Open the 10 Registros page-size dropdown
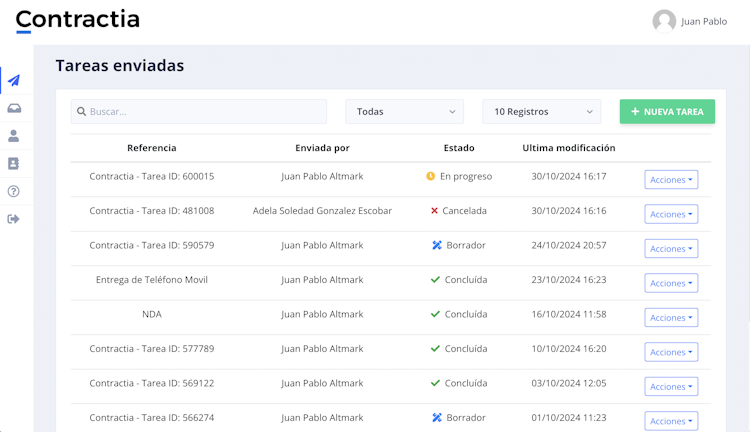Viewport: 750px width, 432px height. click(x=541, y=112)
